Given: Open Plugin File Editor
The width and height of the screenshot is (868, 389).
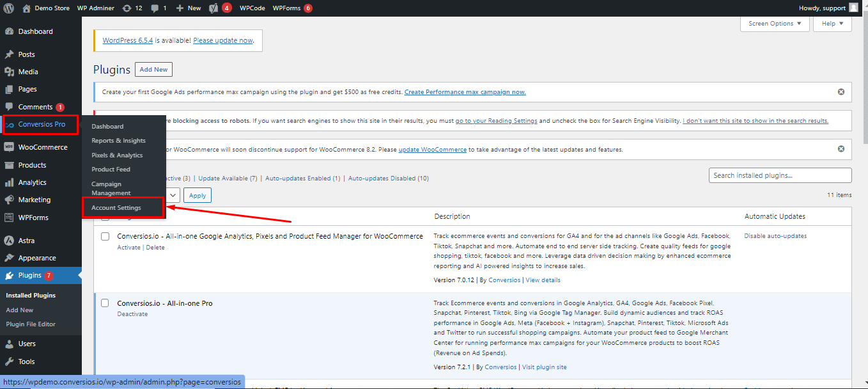Looking at the screenshot, I should pyautogui.click(x=31, y=324).
